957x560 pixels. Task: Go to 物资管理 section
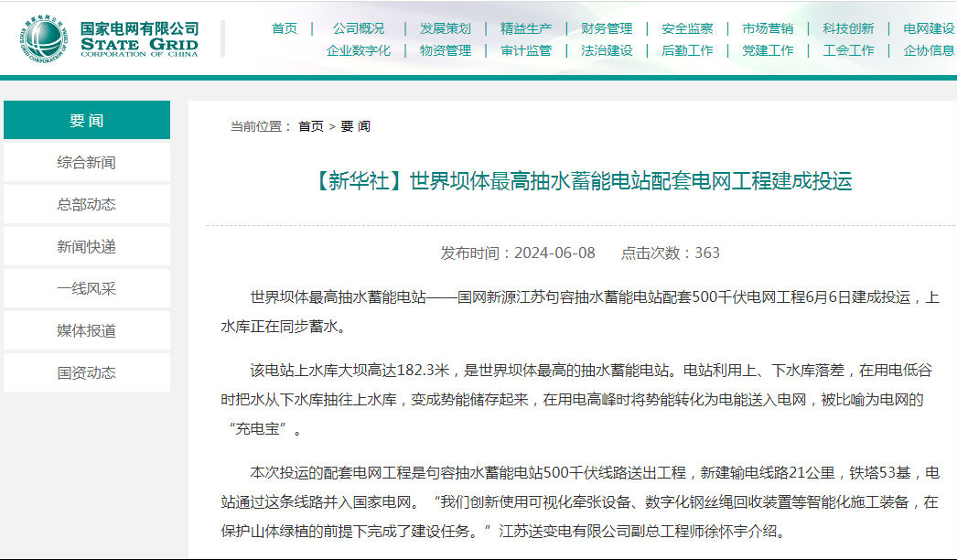tap(446, 50)
